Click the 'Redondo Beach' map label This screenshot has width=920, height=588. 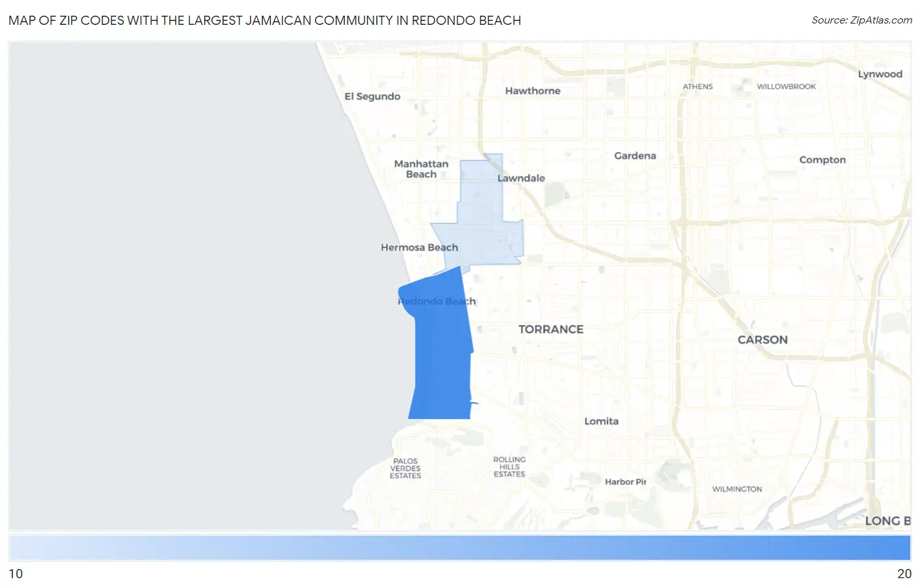437,302
